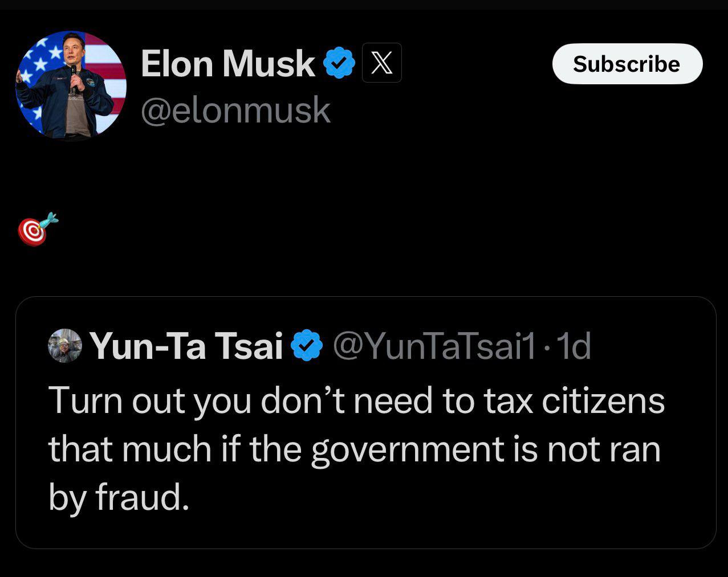728x577 pixels.
Task: Click the blue verified badge beside Elon Musk
Action: [x=339, y=63]
